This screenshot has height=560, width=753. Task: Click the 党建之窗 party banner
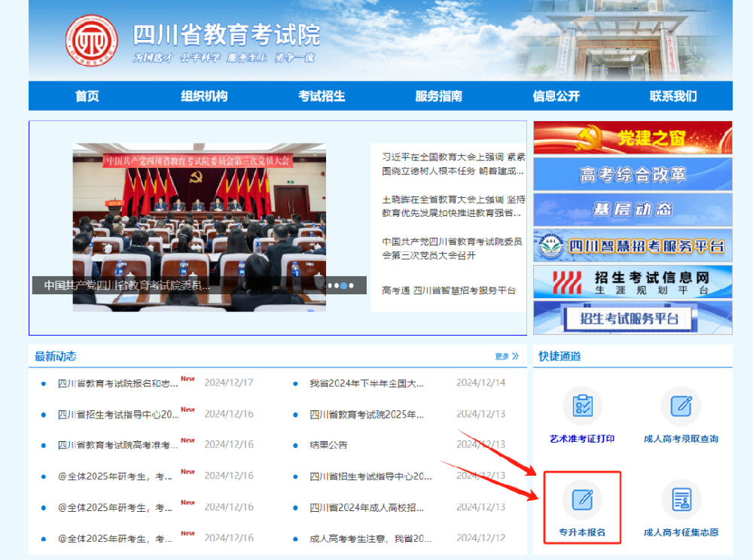pyautogui.click(x=633, y=136)
